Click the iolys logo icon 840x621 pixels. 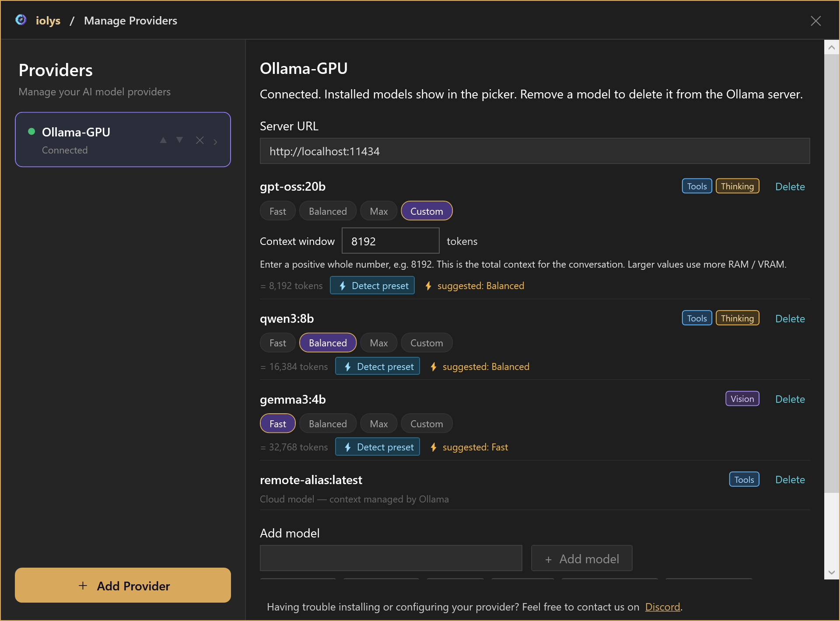(x=21, y=20)
